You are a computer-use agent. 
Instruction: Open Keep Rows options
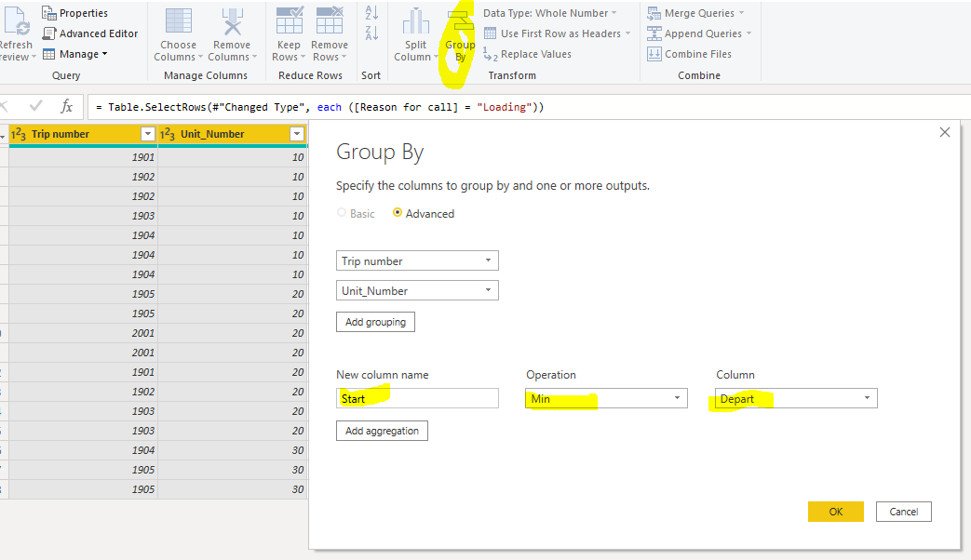[289, 34]
